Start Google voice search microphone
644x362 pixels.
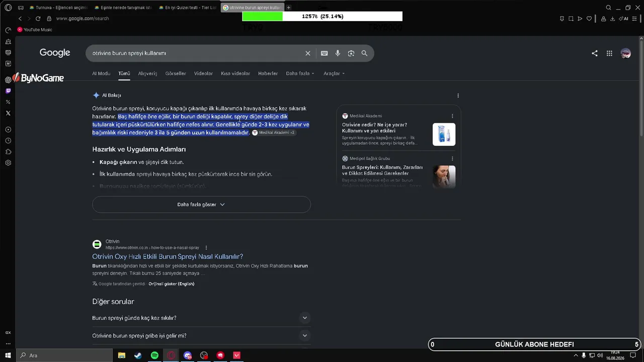point(338,53)
